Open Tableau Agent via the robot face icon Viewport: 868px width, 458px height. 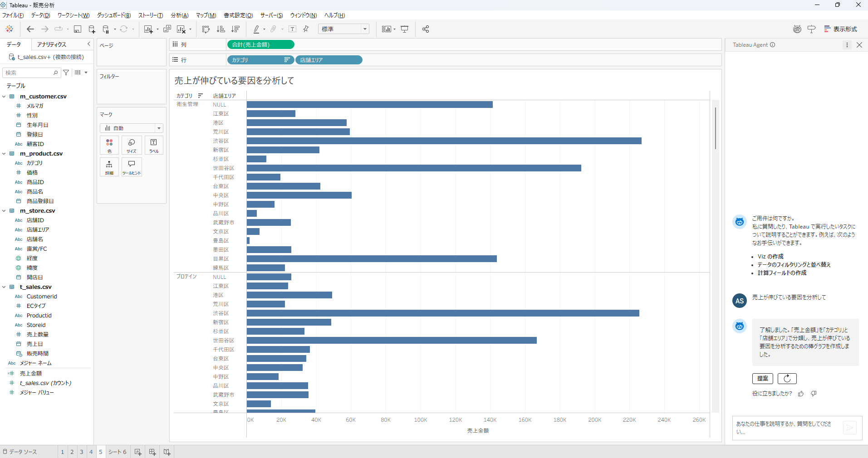[x=797, y=29]
